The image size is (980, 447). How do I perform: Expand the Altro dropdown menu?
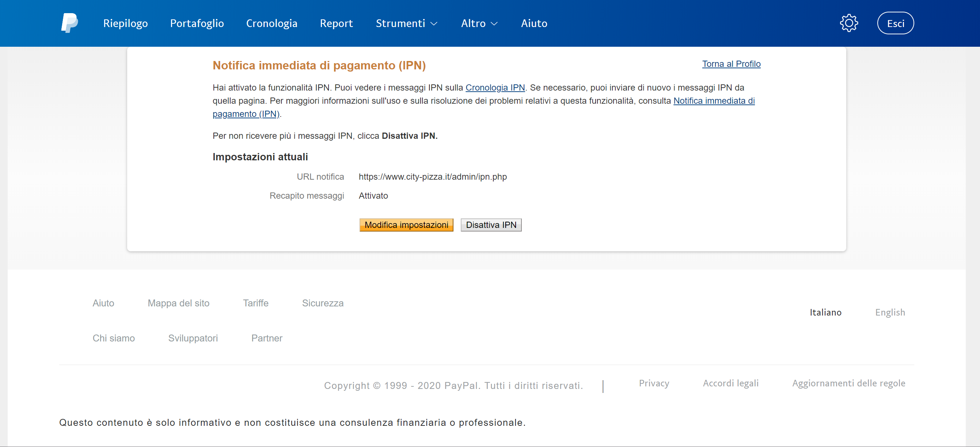[x=479, y=23]
